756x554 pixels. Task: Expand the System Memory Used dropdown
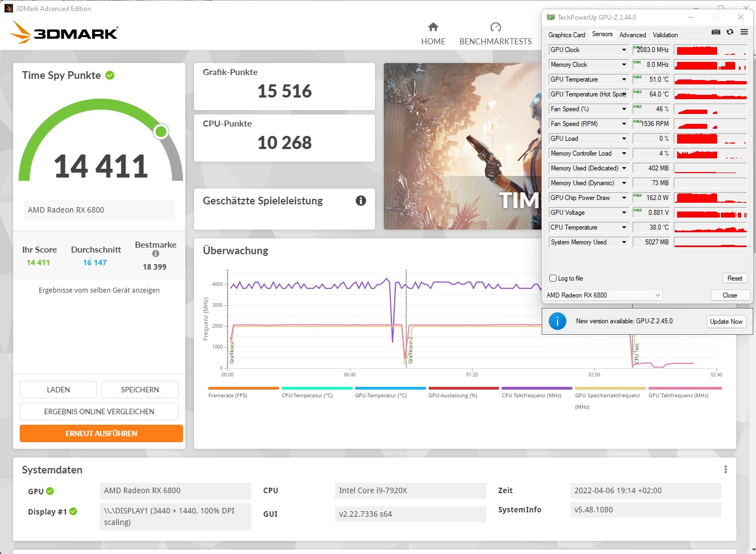[624, 242]
